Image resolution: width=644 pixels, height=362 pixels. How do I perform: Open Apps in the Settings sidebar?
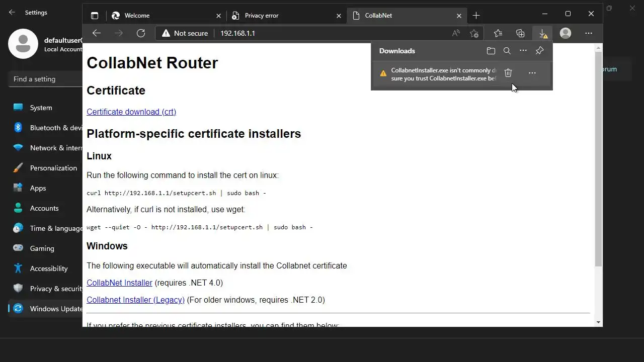(x=45, y=188)
